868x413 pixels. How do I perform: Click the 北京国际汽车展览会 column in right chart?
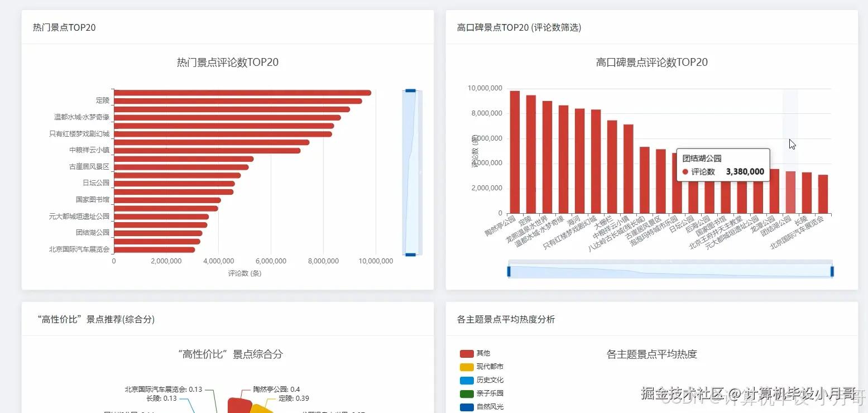click(x=823, y=194)
